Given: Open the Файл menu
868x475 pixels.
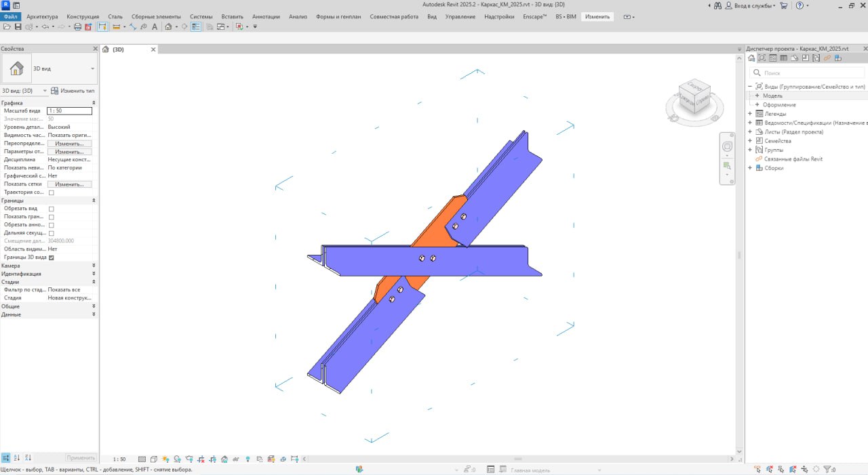Looking at the screenshot, I should 10,16.
